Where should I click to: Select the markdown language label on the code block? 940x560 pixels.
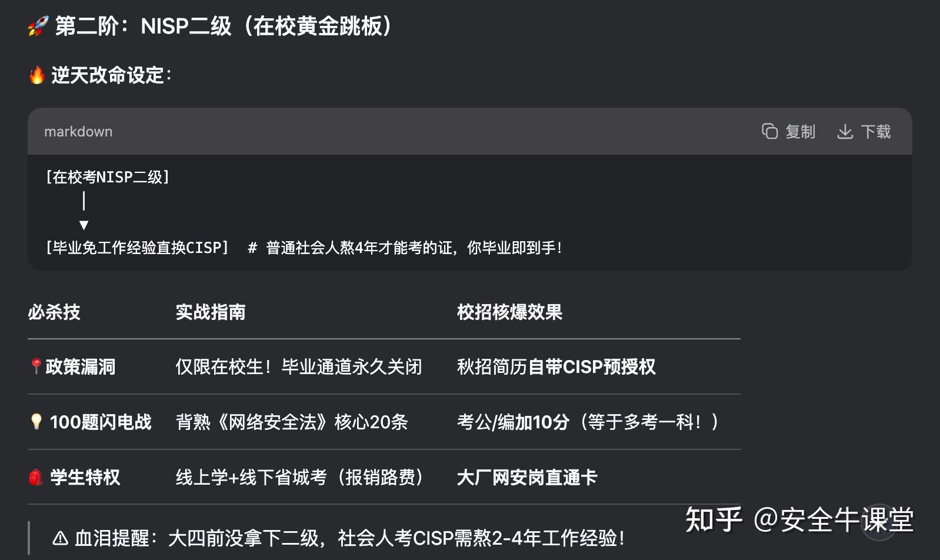[x=78, y=131]
